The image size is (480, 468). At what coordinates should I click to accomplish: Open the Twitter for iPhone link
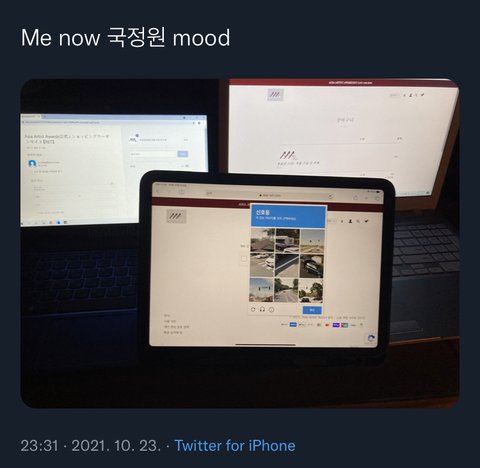[x=235, y=446]
